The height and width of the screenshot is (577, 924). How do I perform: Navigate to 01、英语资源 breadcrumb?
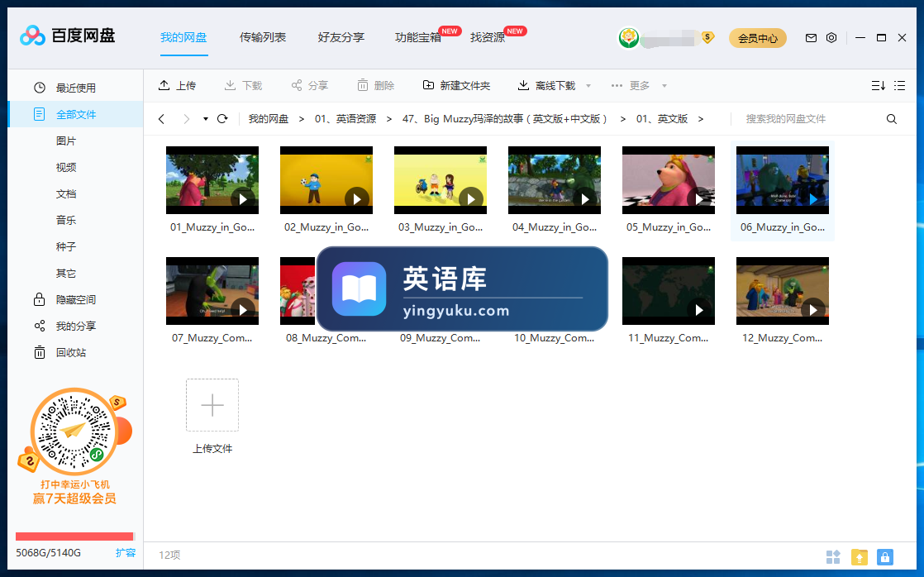point(345,119)
